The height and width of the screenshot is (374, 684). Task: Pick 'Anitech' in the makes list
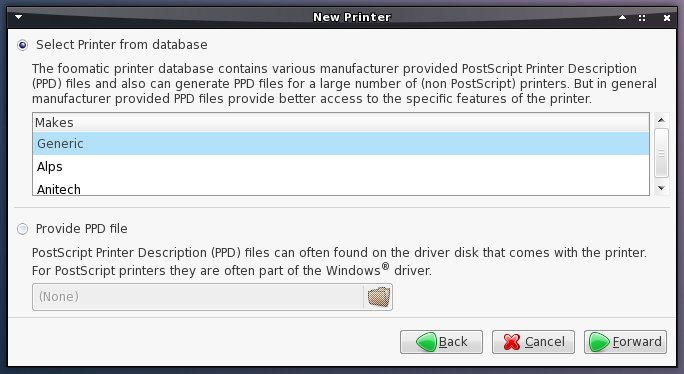click(x=341, y=188)
